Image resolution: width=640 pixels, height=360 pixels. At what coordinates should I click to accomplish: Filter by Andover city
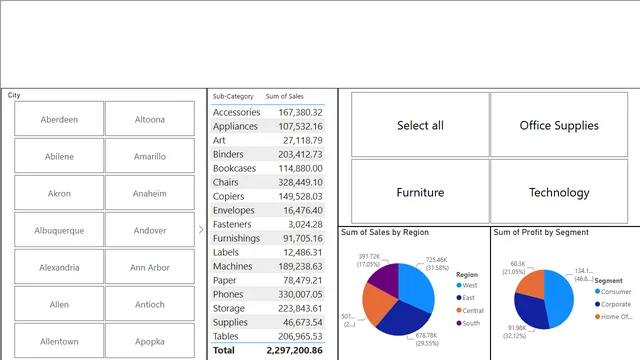click(150, 230)
